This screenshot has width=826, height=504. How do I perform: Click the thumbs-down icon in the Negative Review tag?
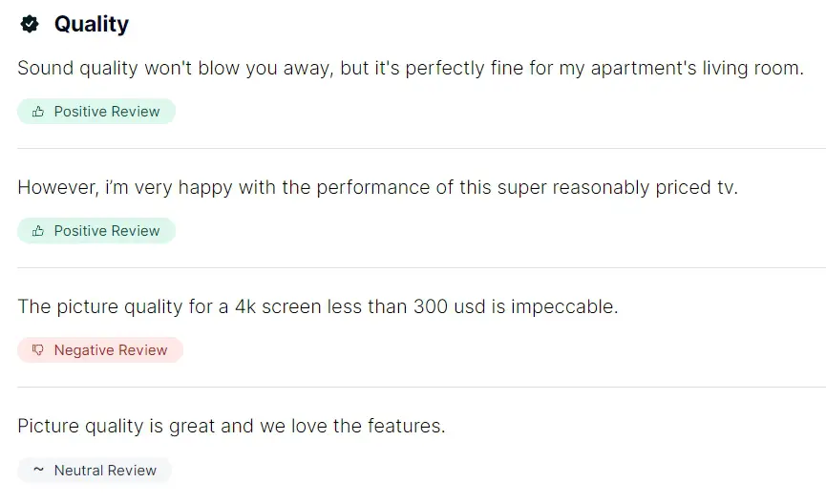pyautogui.click(x=38, y=350)
